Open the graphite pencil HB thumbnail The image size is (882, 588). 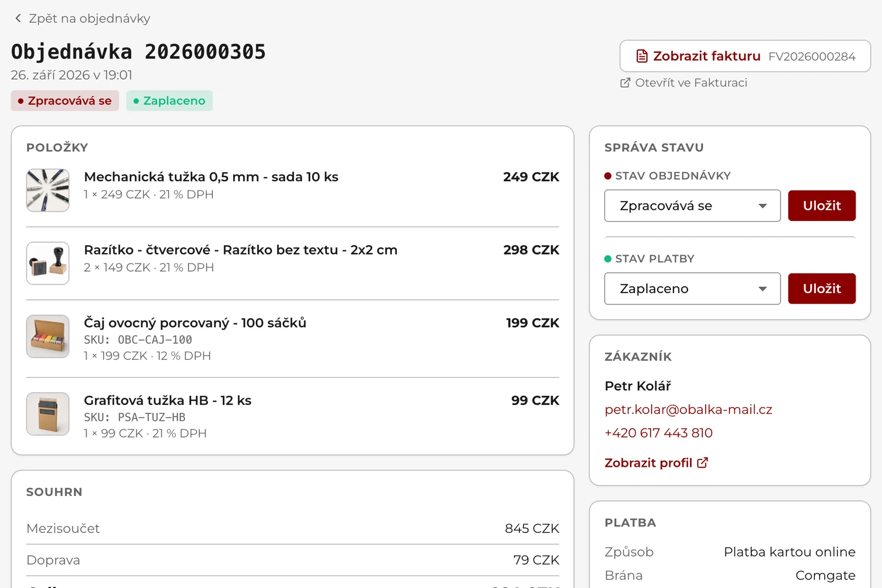(x=48, y=414)
